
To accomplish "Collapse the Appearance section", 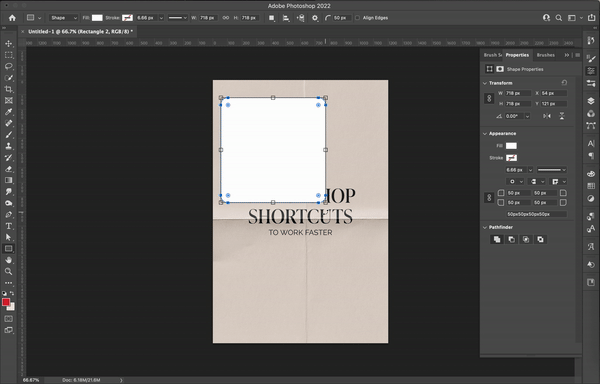I will pos(485,133).
